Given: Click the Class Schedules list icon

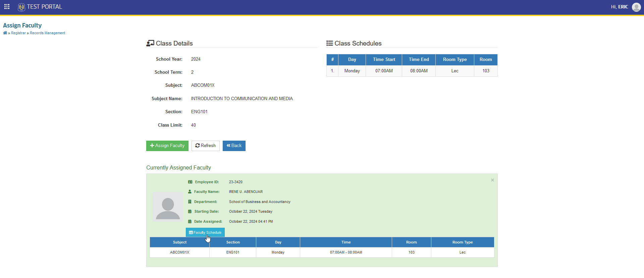Looking at the screenshot, I should tap(330, 43).
